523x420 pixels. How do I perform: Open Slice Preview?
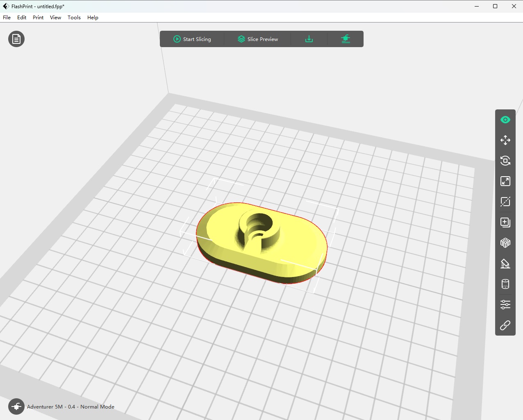pos(258,39)
